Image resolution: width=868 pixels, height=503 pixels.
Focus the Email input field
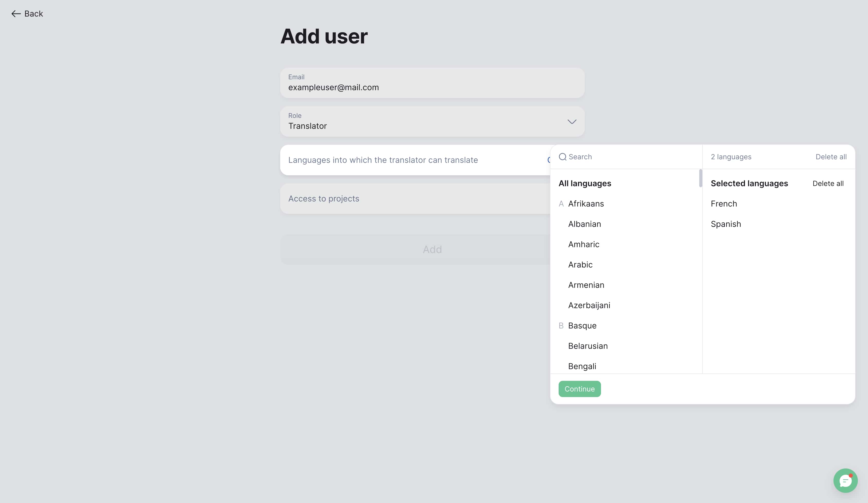[x=432, y=83]
